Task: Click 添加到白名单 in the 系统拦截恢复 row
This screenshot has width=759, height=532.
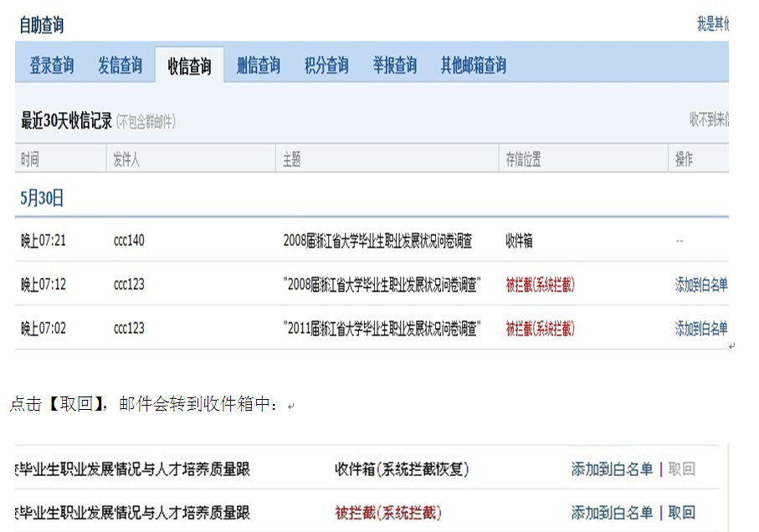Action: pos(612,469)
